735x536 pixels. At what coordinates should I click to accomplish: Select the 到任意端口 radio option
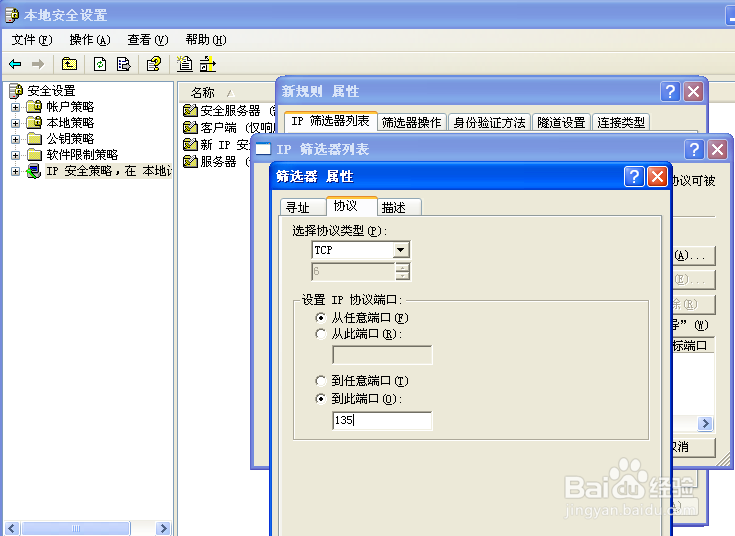321,381
